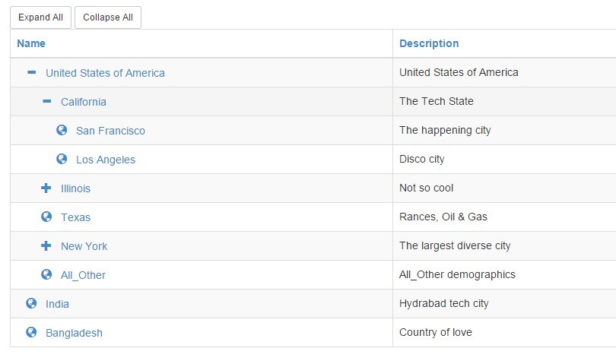Click the India name link
The width and height of the screenshot is (616, 364).
(x=57, y=304)
